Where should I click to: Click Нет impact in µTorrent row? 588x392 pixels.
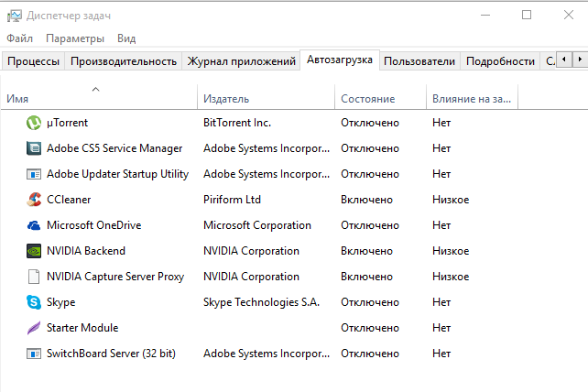441,123
